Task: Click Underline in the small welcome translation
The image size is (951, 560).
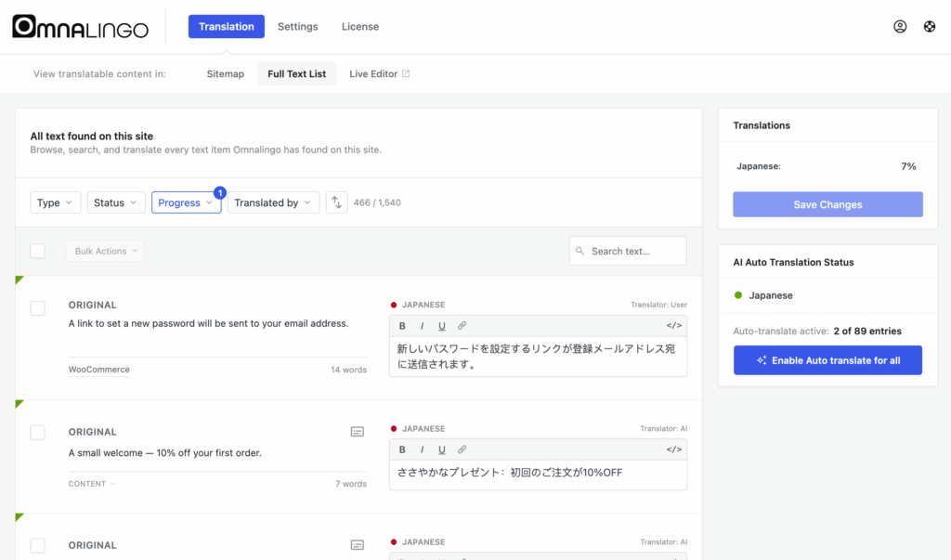Action: [441, 449]
